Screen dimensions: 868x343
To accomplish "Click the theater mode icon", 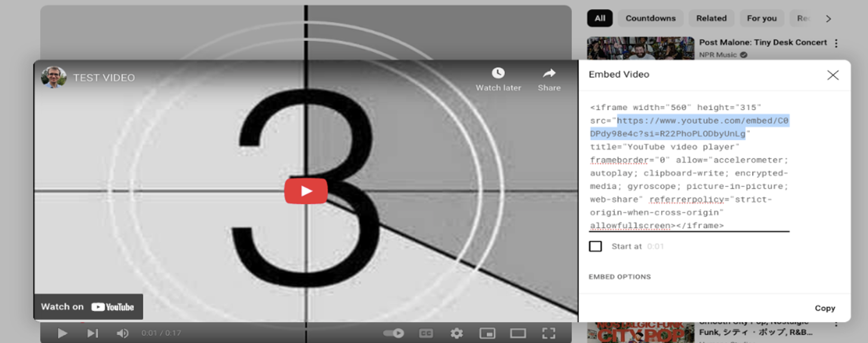I will tap(518, 333).
